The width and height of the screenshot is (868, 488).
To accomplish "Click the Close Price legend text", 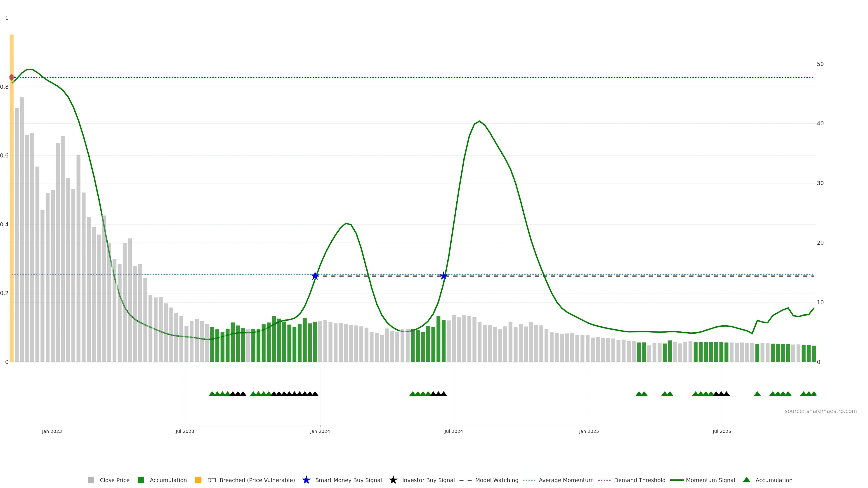I will 114,480.
